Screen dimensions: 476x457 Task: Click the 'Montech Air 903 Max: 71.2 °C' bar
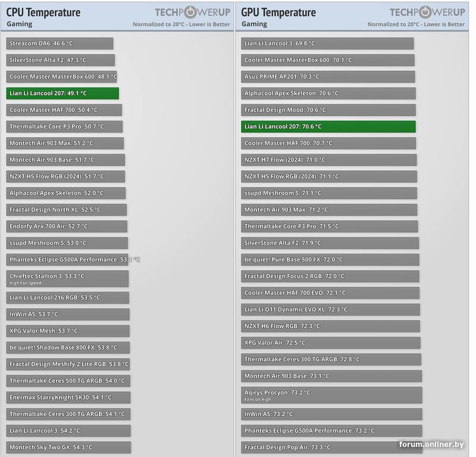click(x=329, y=210)
